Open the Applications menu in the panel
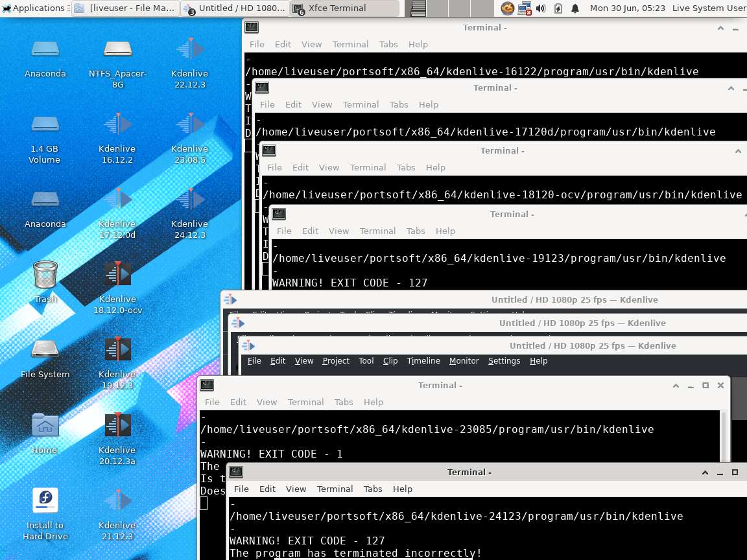Viewport: 747px width, 560px height. click(x=34, y=8)
